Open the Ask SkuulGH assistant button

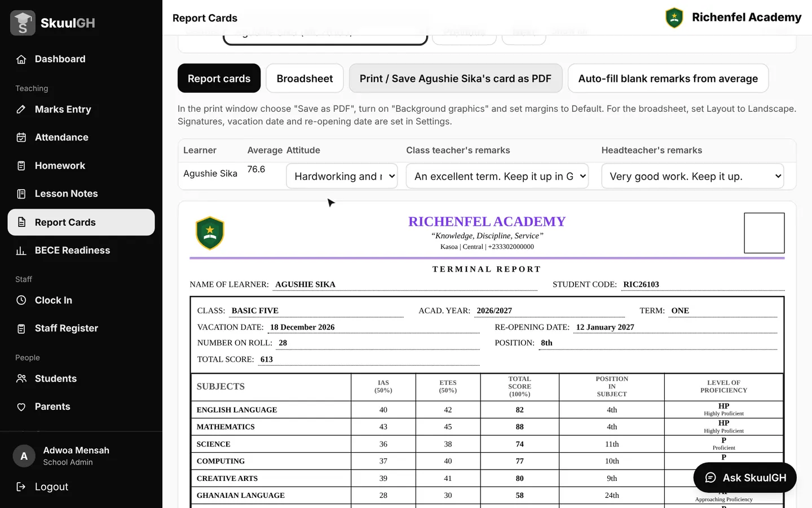745,478
